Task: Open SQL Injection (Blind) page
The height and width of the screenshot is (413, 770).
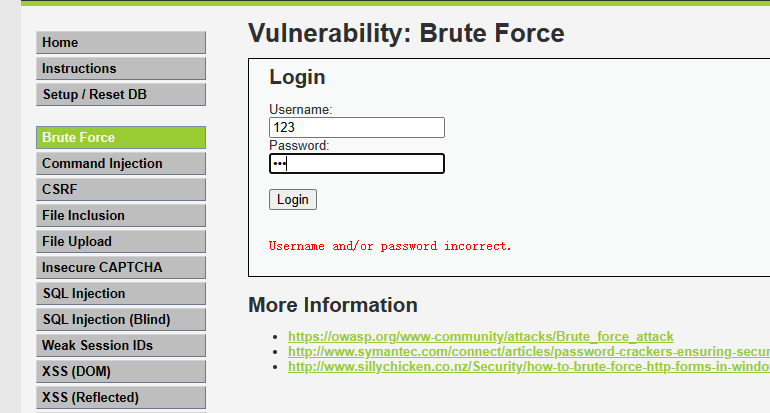Action: (120, 320)
